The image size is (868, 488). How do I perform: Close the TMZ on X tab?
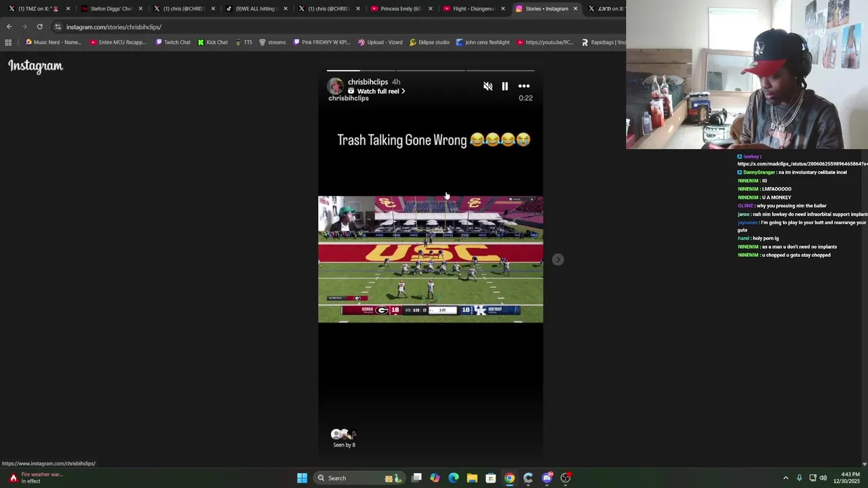pos(68,9)
